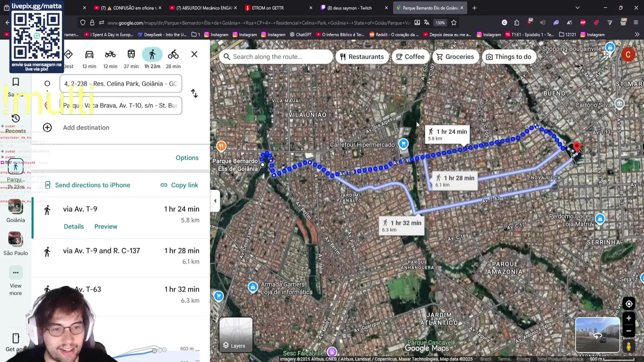Open a new browser tab
The width and height of the screenshot is (644, 362).
pyautogui.click(x=474, y=8)
